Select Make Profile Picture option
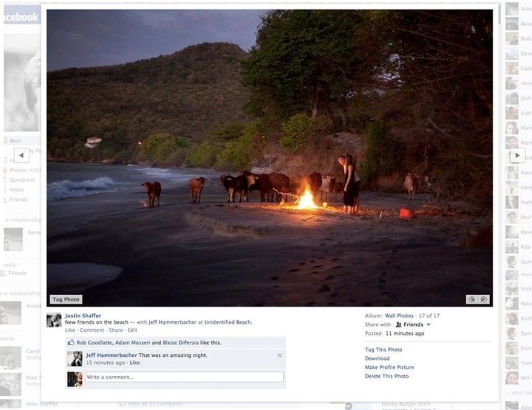 [389, 367]
